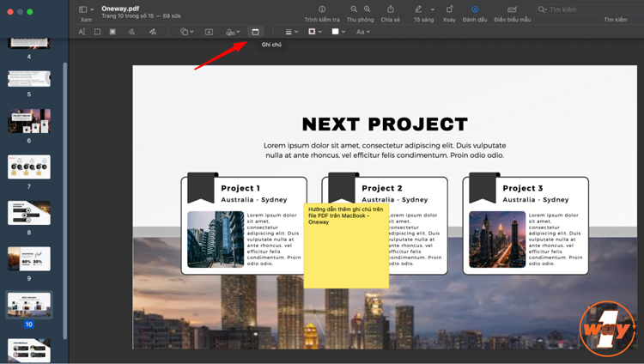Open the Shape Style line thickness menu
The image size is (644, 364).
292,32
